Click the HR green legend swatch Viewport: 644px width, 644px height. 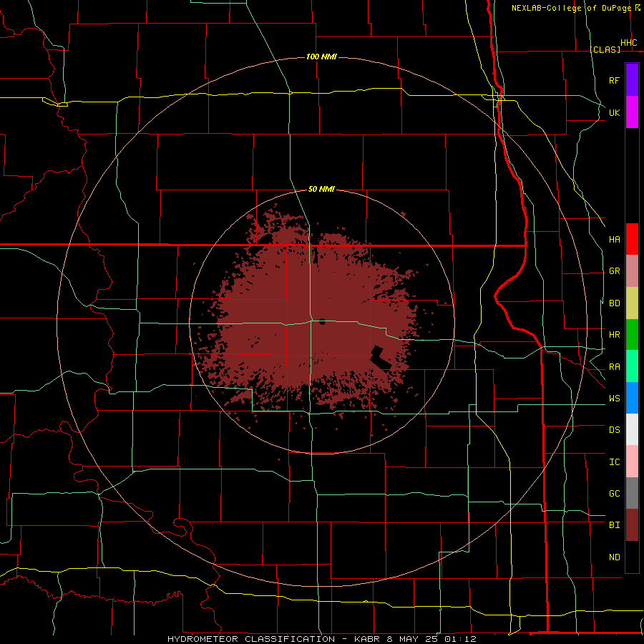[x=632, y=335]
